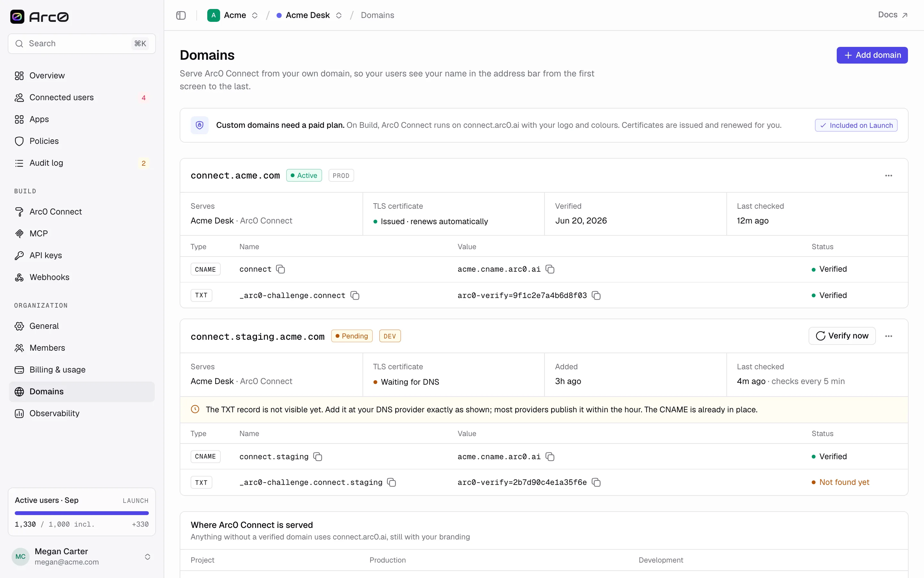Click the connect.acme.com domain title
The width and height of the screenshot is (924, 578).
(x=235, y=175)
